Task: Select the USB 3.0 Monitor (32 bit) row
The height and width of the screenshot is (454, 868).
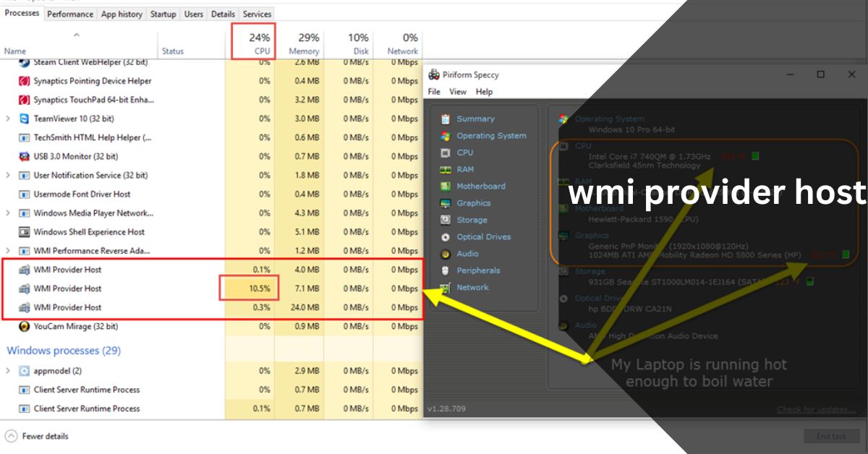Action: pyautogui.click(x=211, y=156)
